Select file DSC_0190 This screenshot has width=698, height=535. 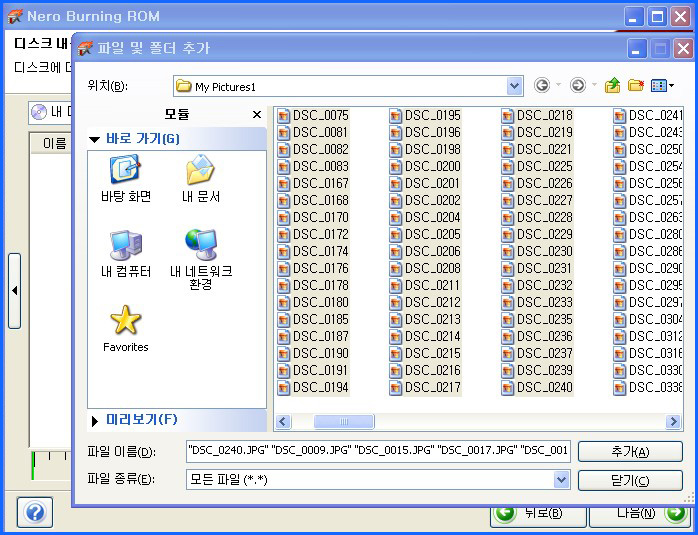tap(312, 353)
